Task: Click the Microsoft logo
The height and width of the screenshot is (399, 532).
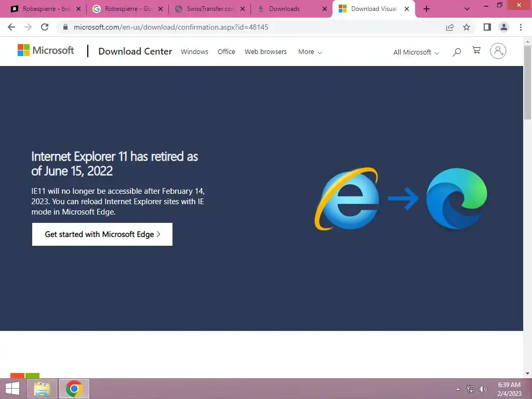Action: pyautogui.click(x=46, y=50)
